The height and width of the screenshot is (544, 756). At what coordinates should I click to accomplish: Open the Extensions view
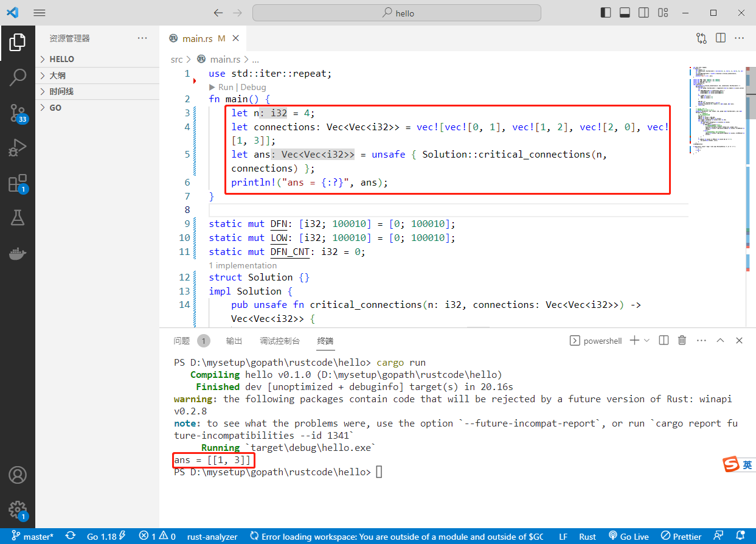click(18, 183)
